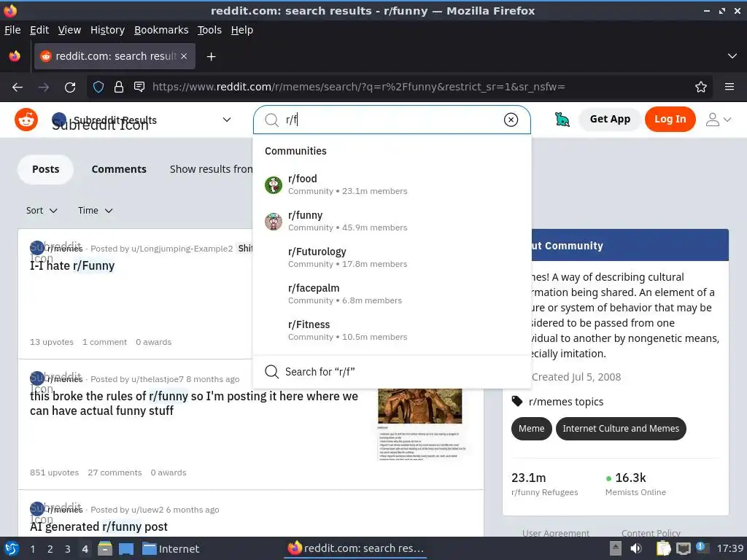
Task: Click the Reddit logo home icon
Action: (26, 120)
